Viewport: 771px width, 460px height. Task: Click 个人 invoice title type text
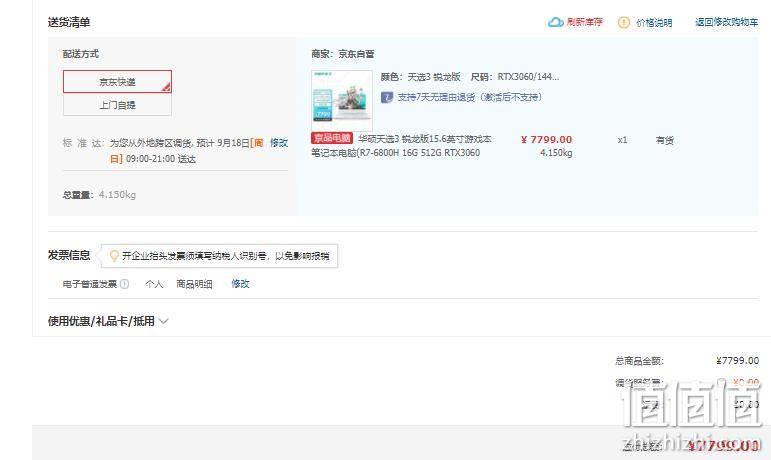click(x=154, y=284)
